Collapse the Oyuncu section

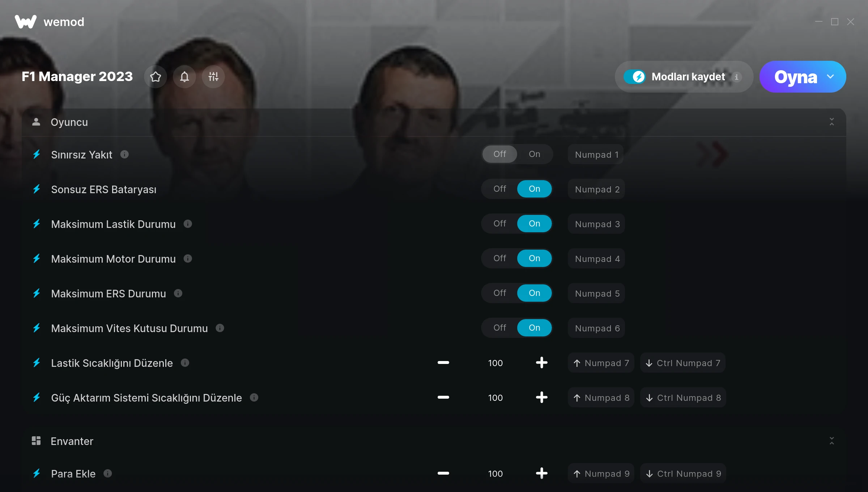tap(832, 122)
